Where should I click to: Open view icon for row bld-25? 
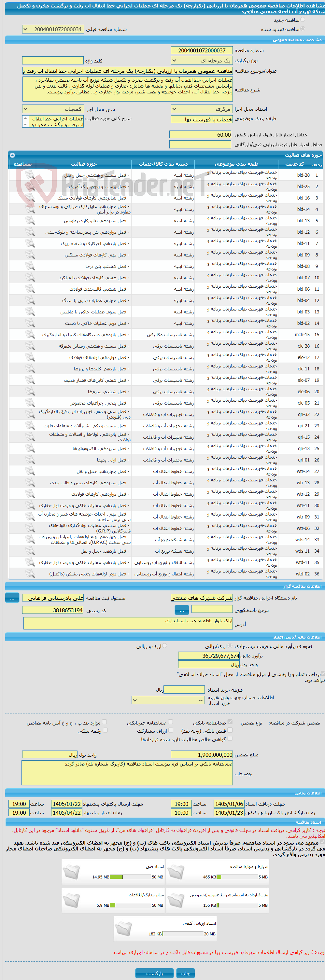[30, 187]
